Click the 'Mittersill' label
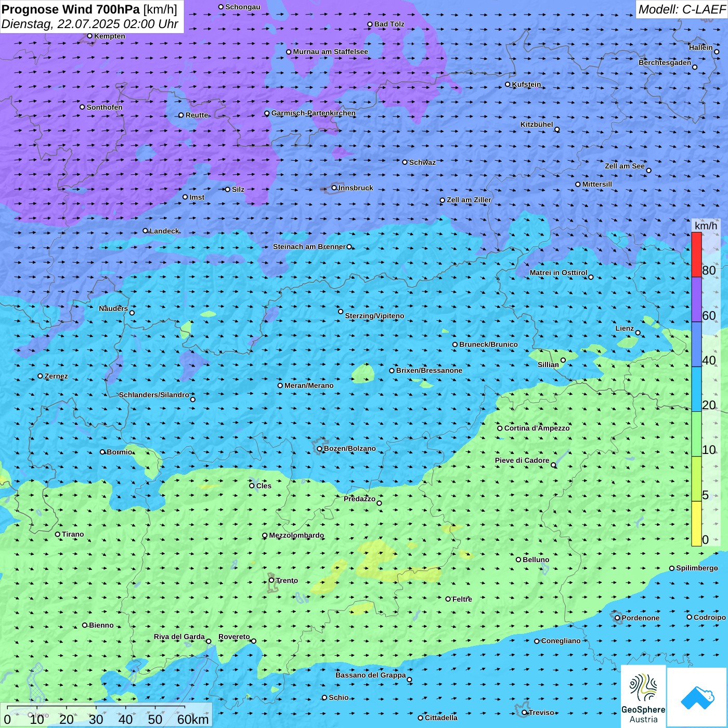The width and height of the screenshot is (728, 728). pyautogui.click(x=597, y=184)
